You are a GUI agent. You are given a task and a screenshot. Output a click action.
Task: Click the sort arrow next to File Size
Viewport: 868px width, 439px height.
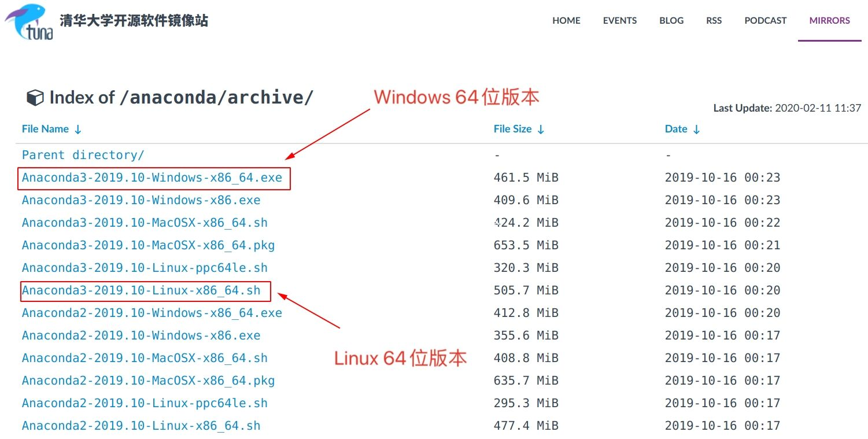click(x=540, y=128)
